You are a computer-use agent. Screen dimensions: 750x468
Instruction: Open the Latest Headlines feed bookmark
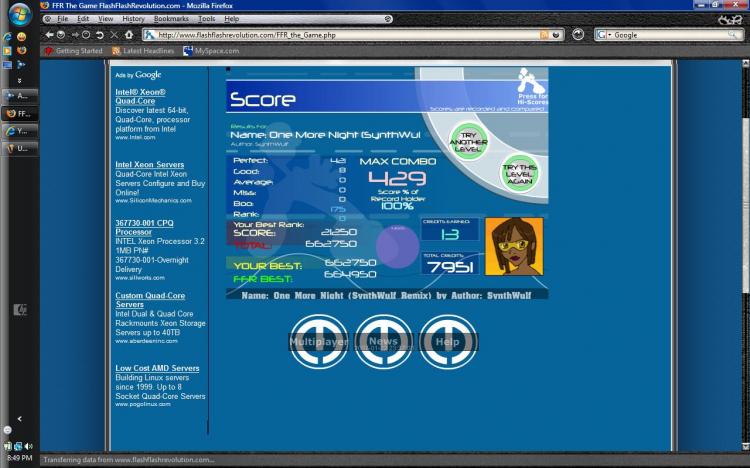click(x=143, y=51)
